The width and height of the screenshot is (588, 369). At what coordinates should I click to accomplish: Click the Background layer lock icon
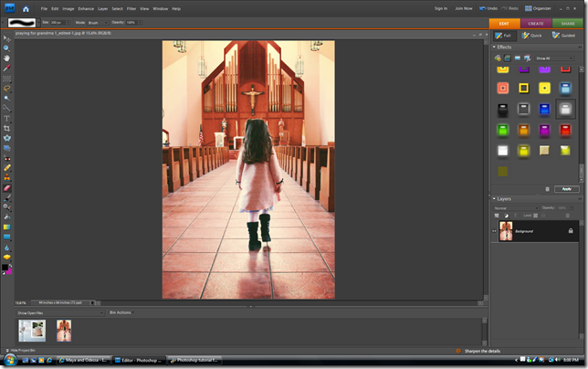point(571,231)
